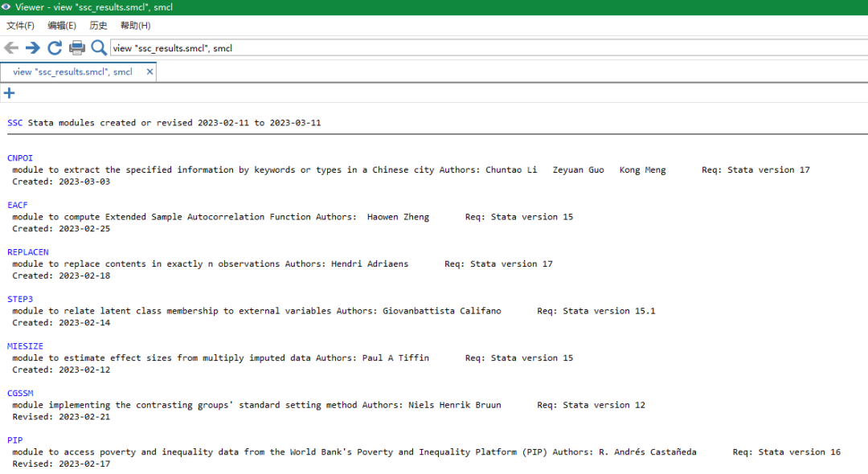Open the Find search magnifier

coord(99,48)
